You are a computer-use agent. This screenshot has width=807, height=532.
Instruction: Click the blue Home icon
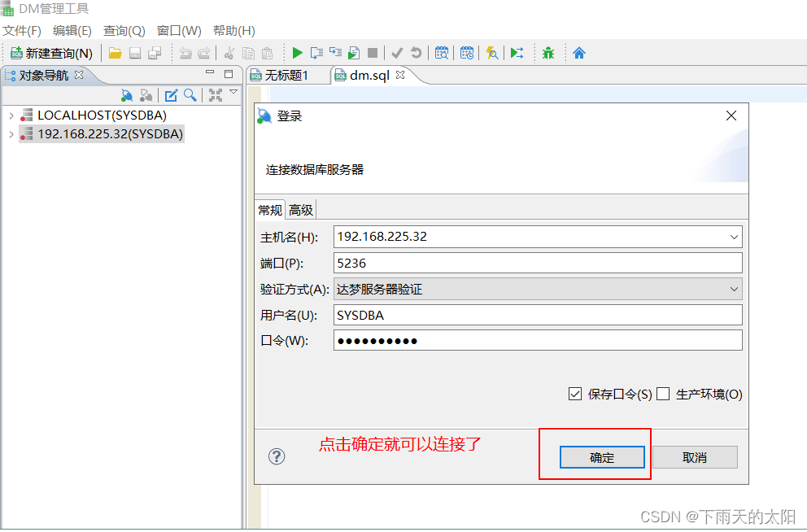[x=579, y=53]
